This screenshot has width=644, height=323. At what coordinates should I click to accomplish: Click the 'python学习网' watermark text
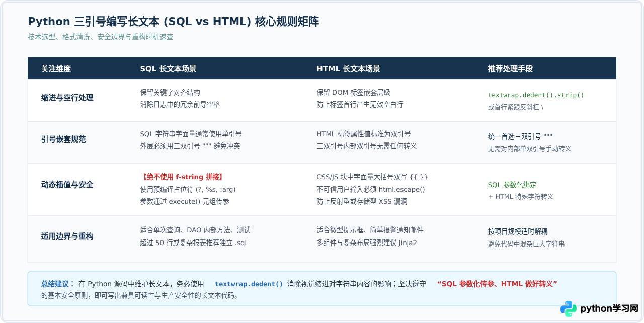609,308
